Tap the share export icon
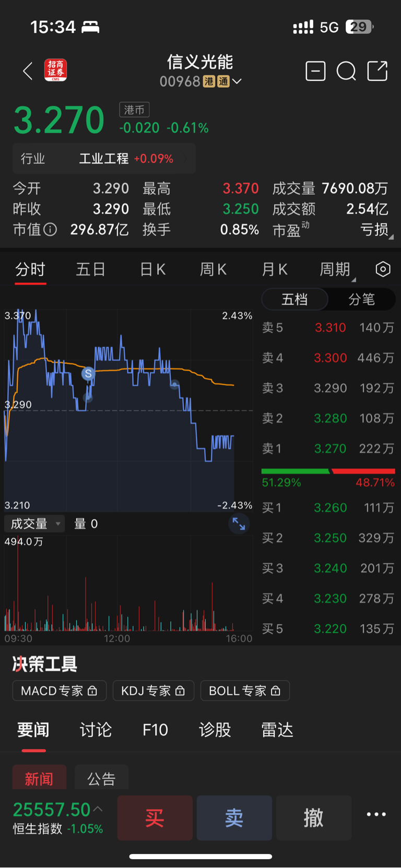The height and width of the screenshot is (868, 401). pyautogui.click(x=378, y=70)
